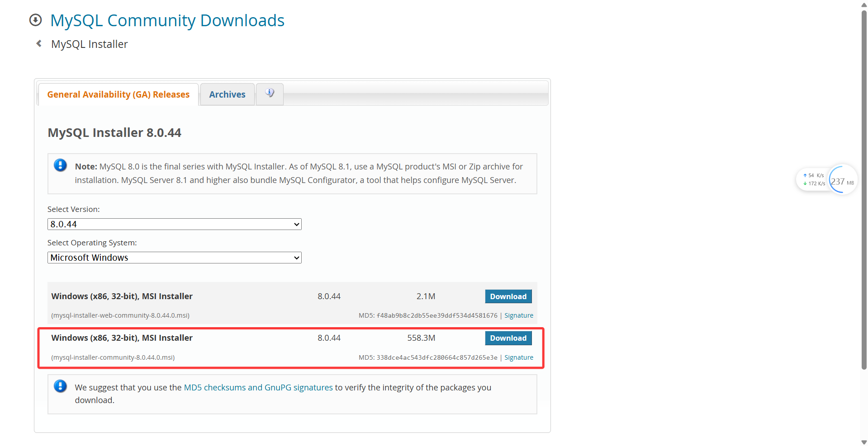Select filename mysql-installer-community-8.0.44.0.msi text

pos(113,357)
